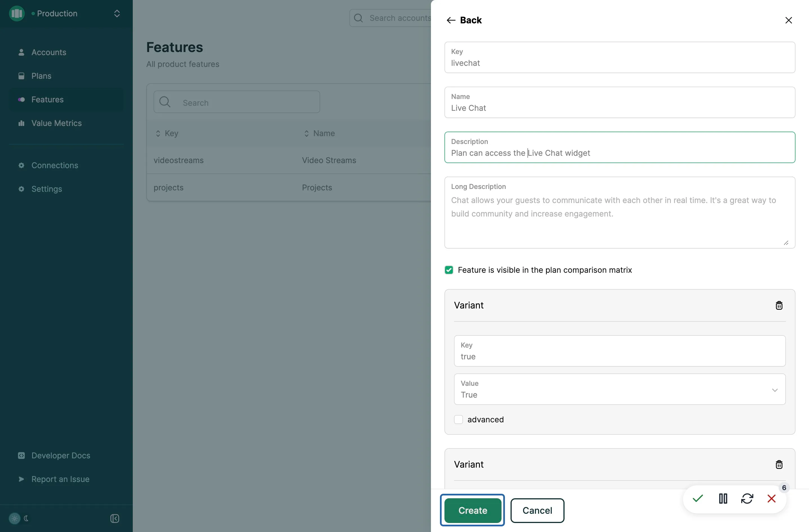This screenshot has height=532, width=809.
Task: Enable the advanced checkbox
Action: (458, 420)
